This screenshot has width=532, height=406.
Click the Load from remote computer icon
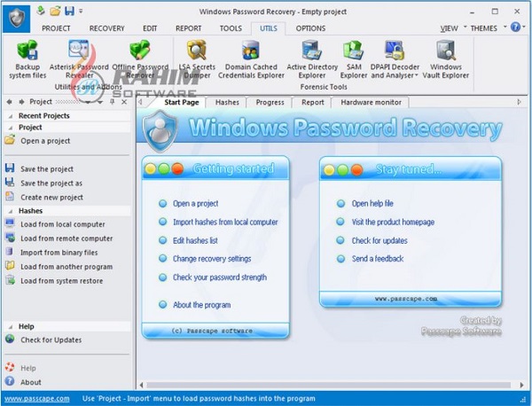(10, 238)
